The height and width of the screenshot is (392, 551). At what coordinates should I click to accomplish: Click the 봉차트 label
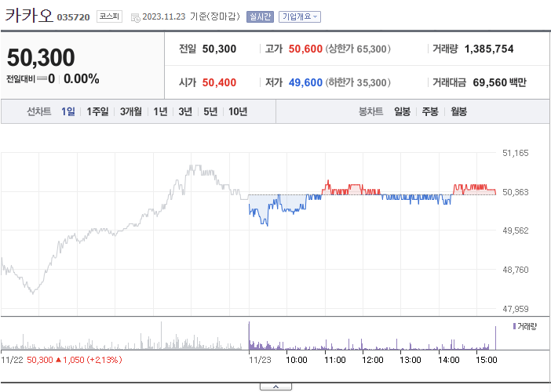click(370, 111)
